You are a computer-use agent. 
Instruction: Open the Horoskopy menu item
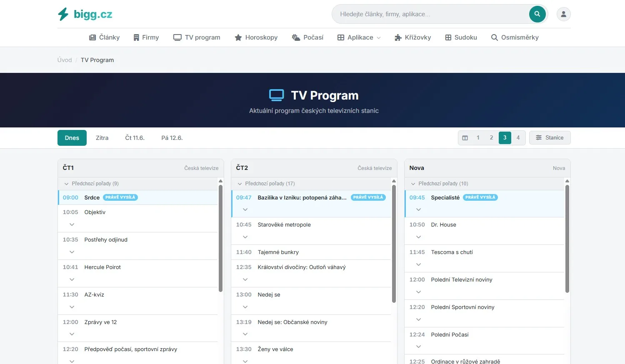pos(256,37)
